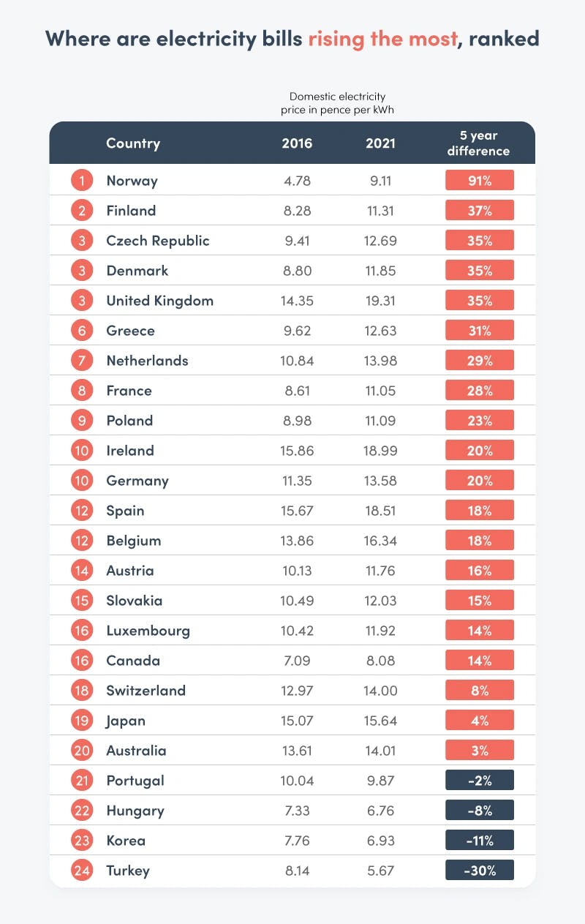Select the Netherlands row label
Screen dimensions: 585x924
(x=147, y=361)
